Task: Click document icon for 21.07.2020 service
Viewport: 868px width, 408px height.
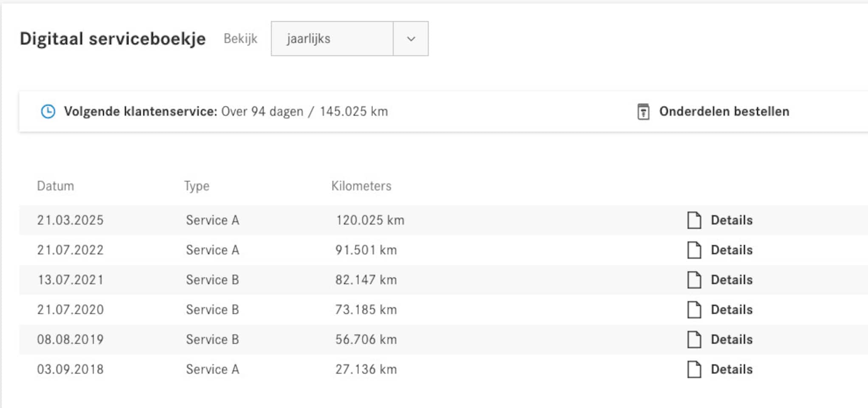Action: (x=694, y=310)
